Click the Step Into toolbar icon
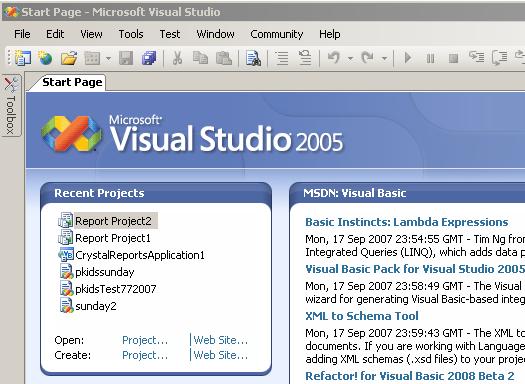This screenshot has width=525, height=384. [476, 57]
